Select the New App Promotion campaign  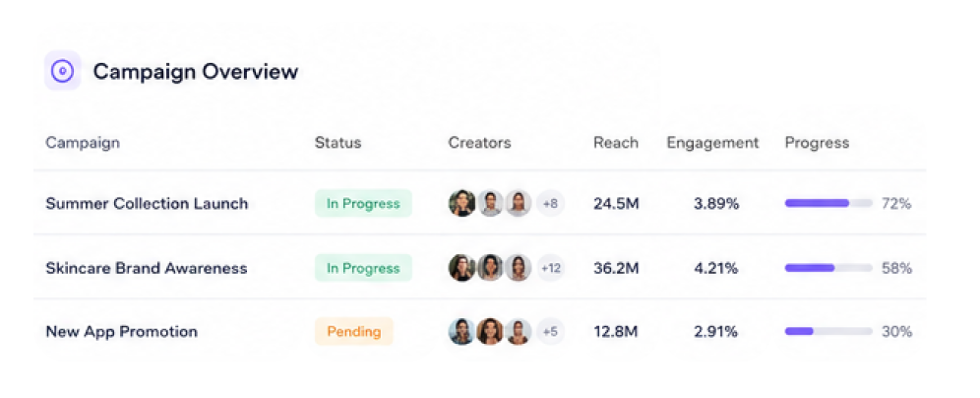click(121, 332)
